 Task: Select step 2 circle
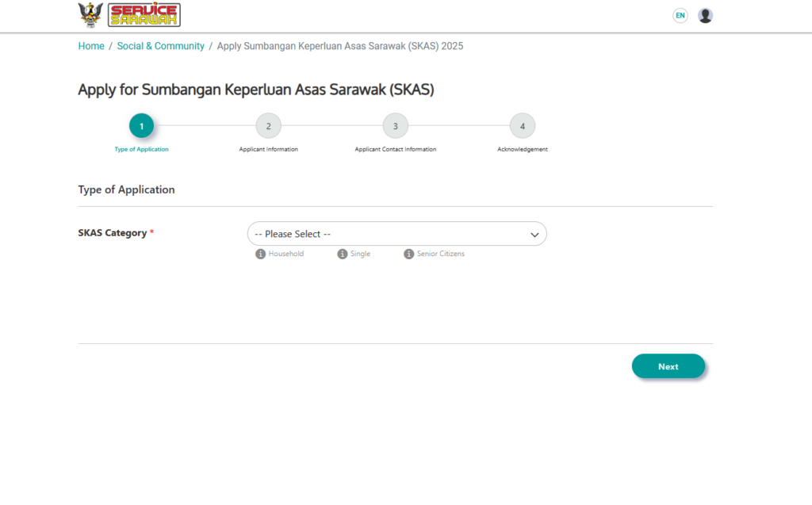click(268, 126)
